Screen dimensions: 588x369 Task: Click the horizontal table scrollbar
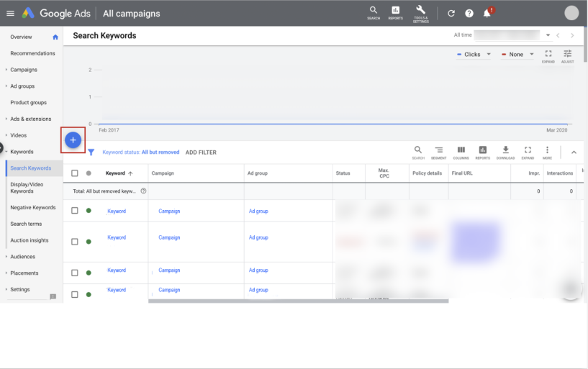click(298, 301)
